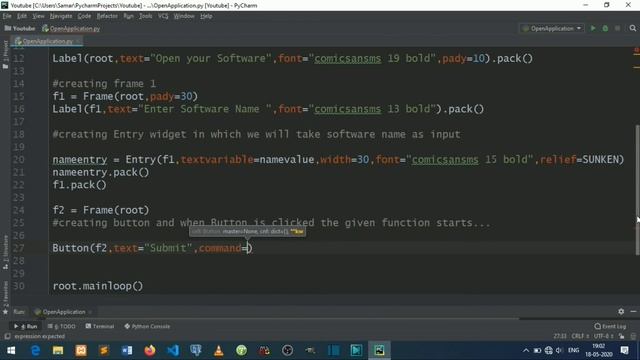The height and width of the screenshot is (360, 640).
Task: Click line number 27 in gutter
Action: pyautogui.click(x=18, y=248)
